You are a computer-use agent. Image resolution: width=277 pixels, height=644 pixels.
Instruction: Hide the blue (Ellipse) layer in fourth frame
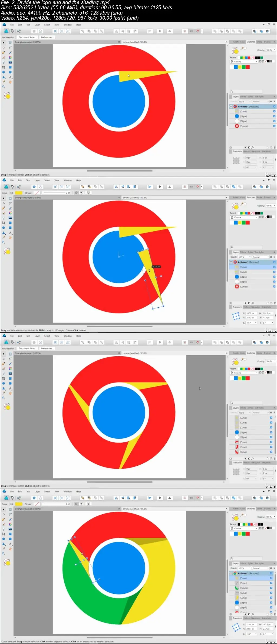[271, 603]
